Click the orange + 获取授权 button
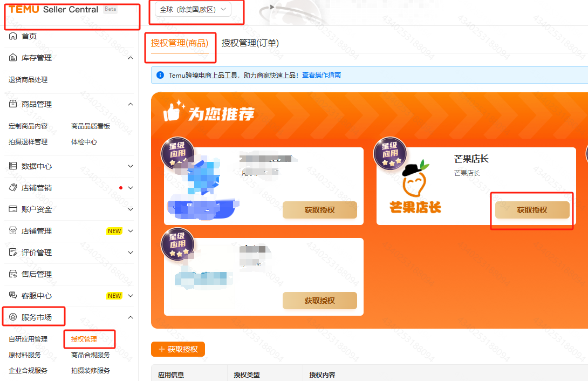This screenshot has width=588, height=381. (178, 349)
